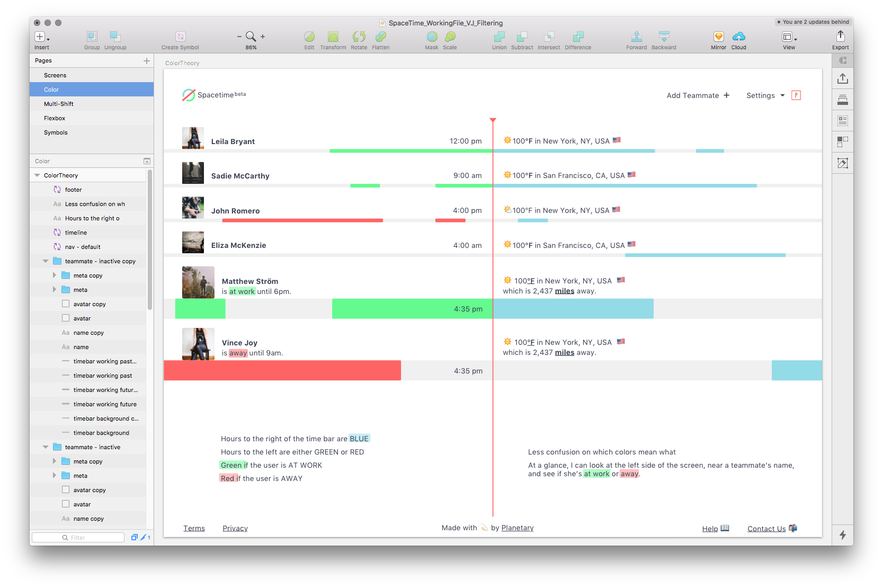Click the Intersect boolean icon
Image resolution: width=883 pixels, height=588 pixels.
(x=549, y=37)
